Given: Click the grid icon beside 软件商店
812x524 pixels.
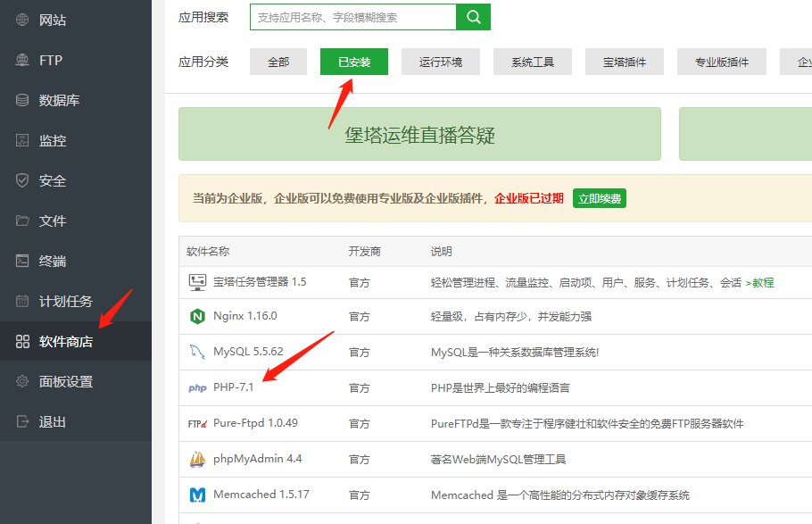Looking at the screenshot, I should tap(22, 341).
